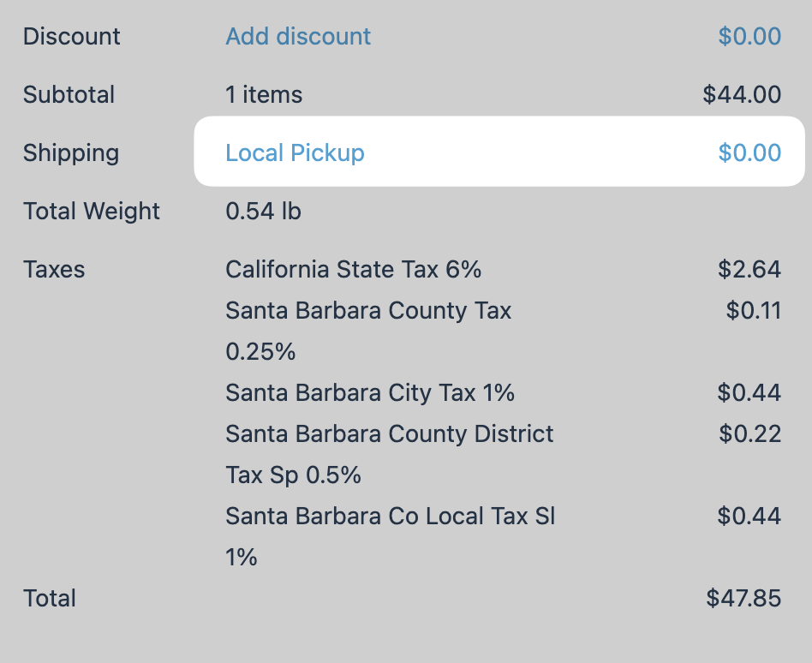
Task: Select the Shipping label
Action: pyautogui.click(x=71, y=152)
